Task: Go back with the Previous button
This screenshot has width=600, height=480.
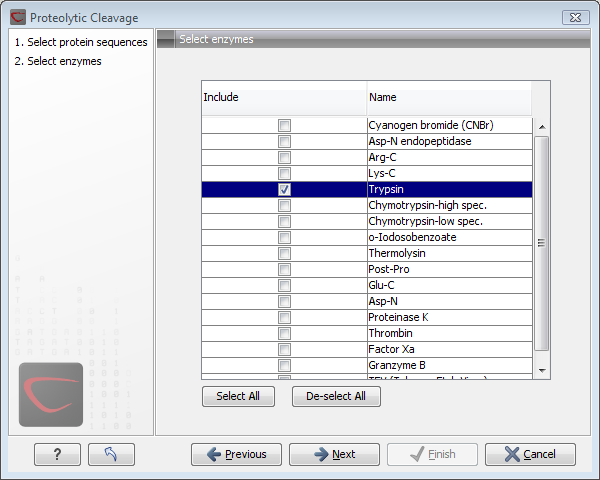Action: pyautogui.click(x=236, y=454)
